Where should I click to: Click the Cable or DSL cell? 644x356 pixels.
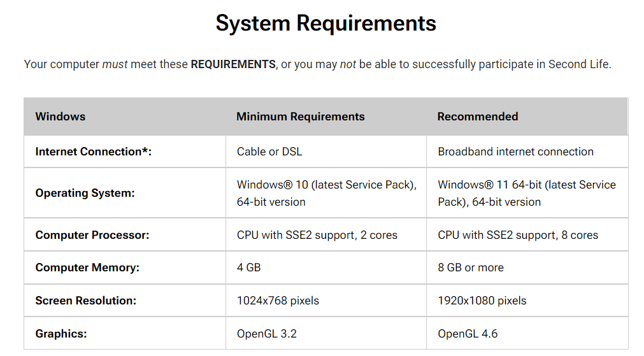coord(269,152)
